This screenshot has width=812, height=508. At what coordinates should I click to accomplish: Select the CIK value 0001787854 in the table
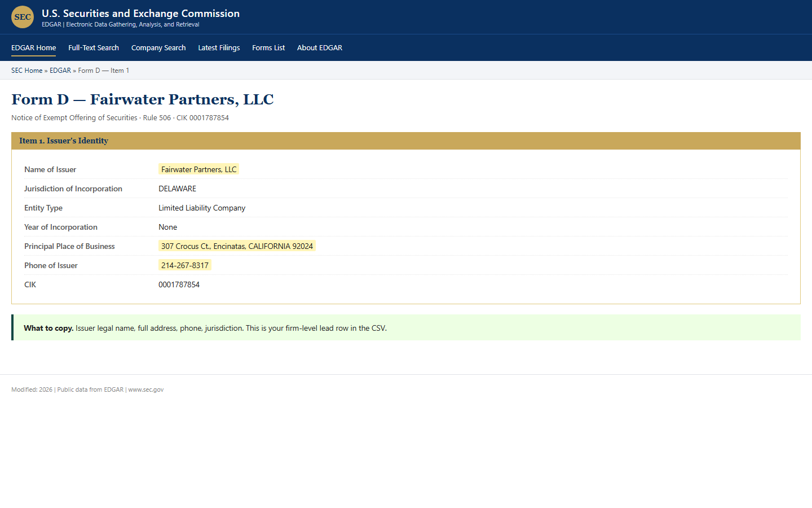[x=179, y=284]
